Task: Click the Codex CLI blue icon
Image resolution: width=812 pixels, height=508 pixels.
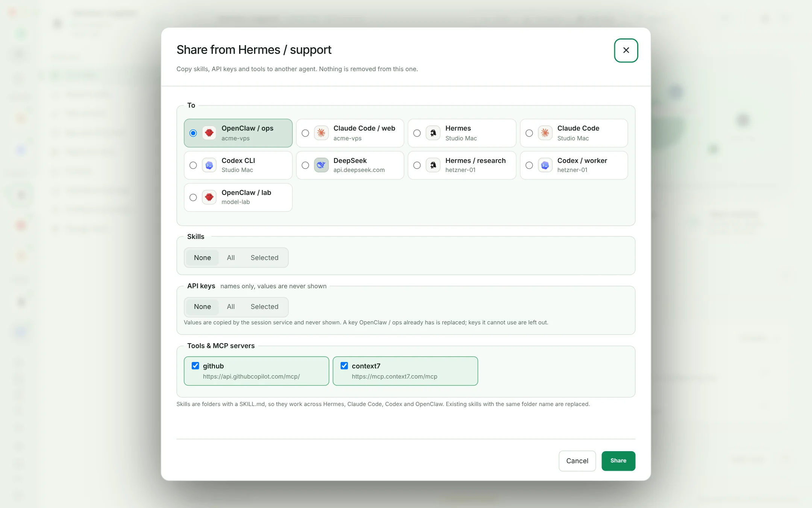Action: [x=209, y=165]
